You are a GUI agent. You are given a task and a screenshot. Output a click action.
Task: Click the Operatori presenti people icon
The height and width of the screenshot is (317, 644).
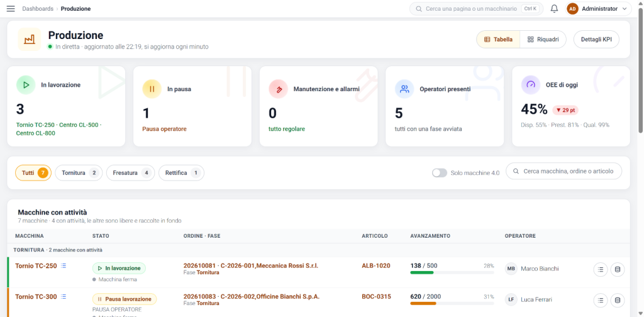click(x=404, y=89)
